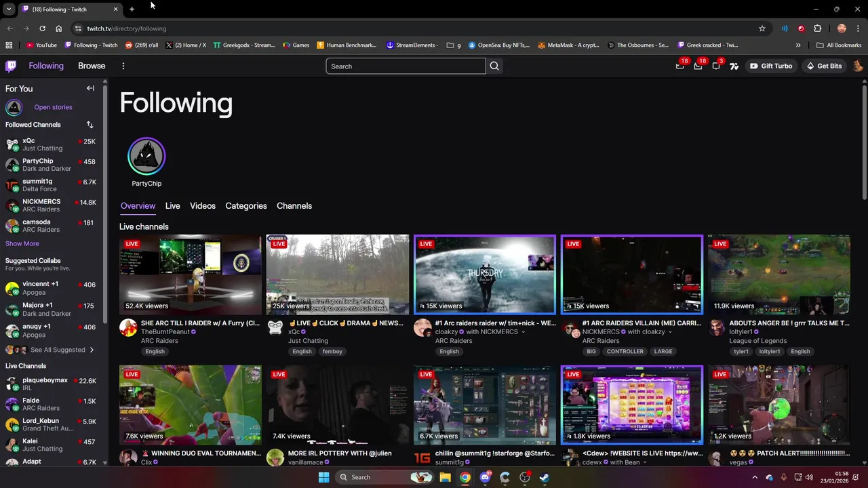Viewport: 868px width, 488px height.
Task: Click the Get Bits button
Action: 824,66
